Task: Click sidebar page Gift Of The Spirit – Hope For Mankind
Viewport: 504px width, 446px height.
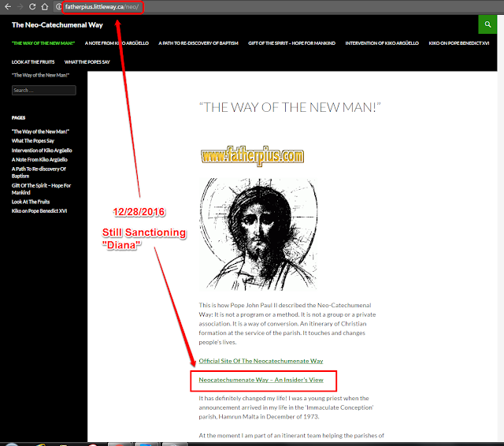Action: click(41, 189)
